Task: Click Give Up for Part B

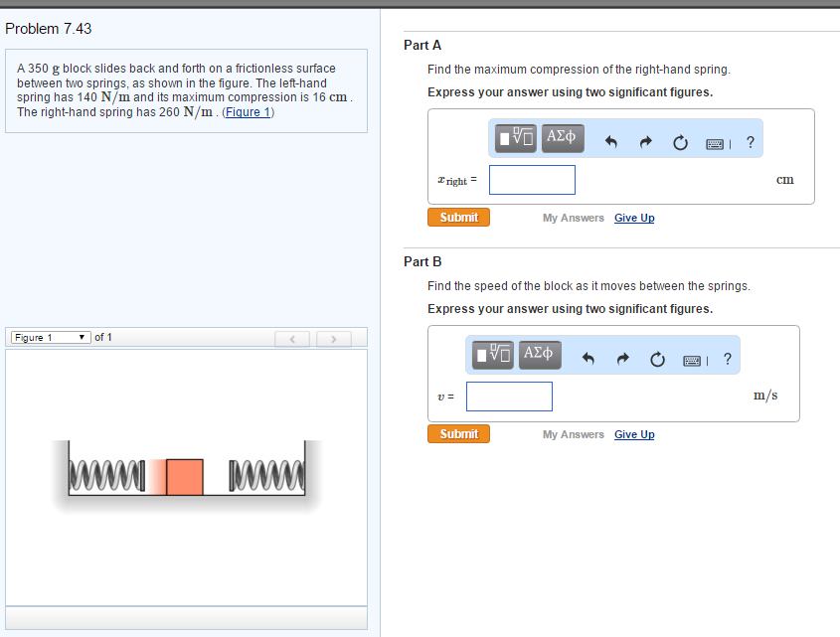Action: click(634, 434)
